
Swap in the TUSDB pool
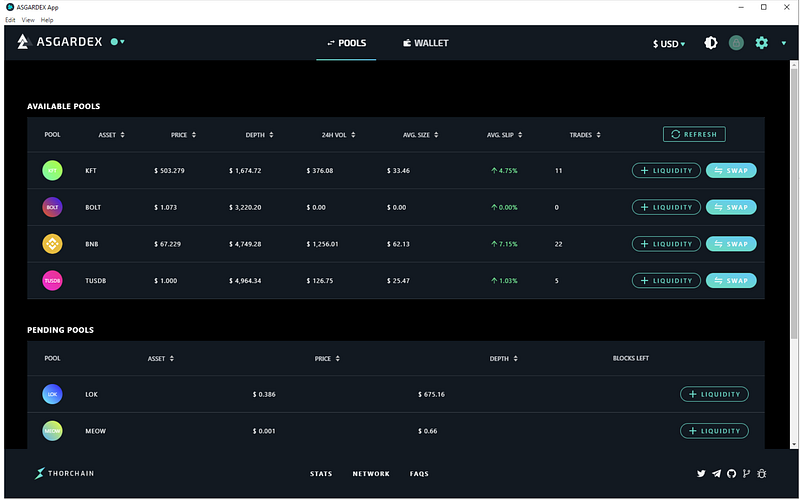pyautogui.click(x=731, y=281)
